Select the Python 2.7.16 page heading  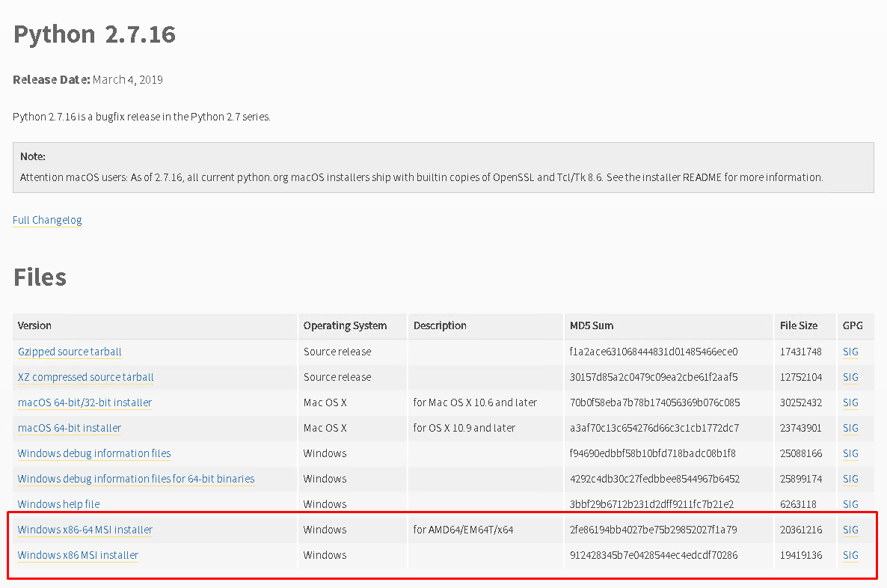(94, 34)
